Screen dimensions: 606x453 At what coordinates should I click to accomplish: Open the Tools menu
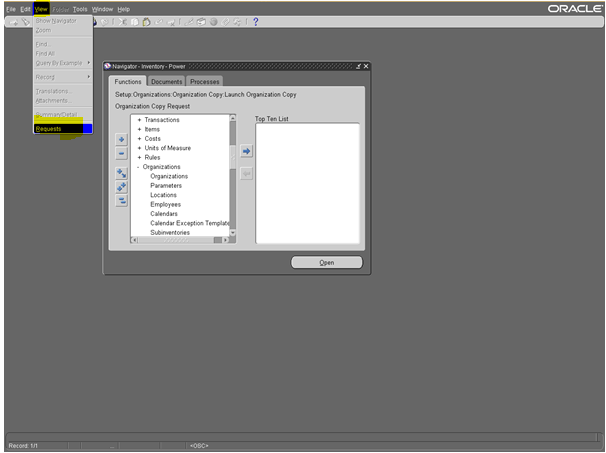[x=80, y=9]
